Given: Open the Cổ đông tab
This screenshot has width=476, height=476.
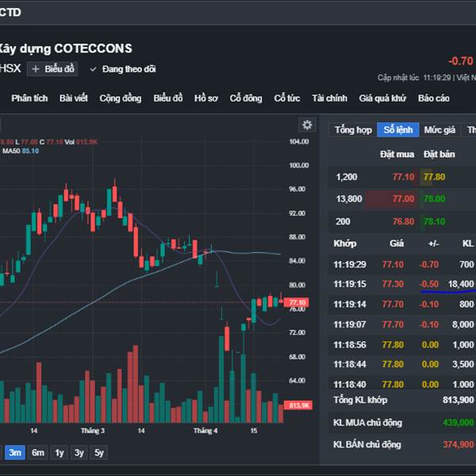Looking at the screenshot, I should tap(246, 98).
